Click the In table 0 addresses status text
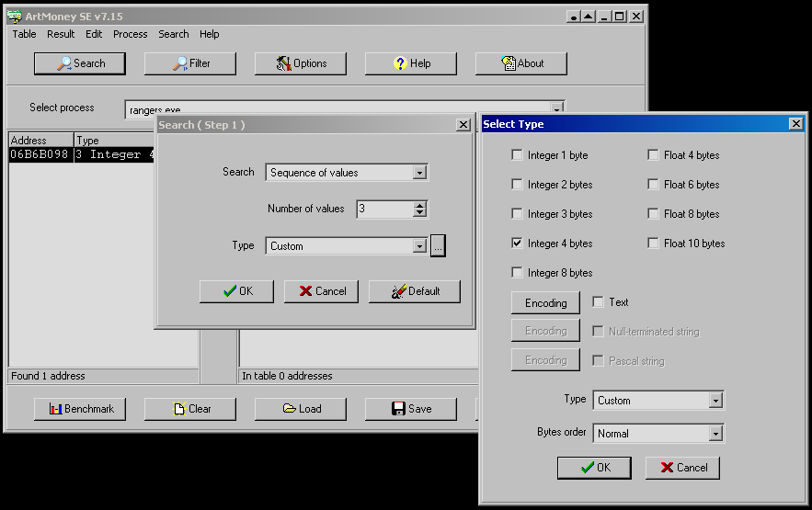The width and height of the screenshot is (812, 510). [x=287, y=376]
